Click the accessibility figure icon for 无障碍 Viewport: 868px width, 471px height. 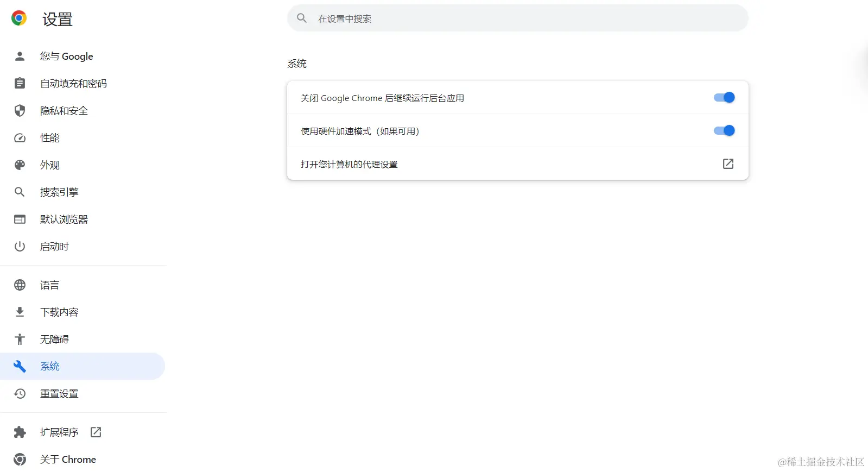click(20, 339)
